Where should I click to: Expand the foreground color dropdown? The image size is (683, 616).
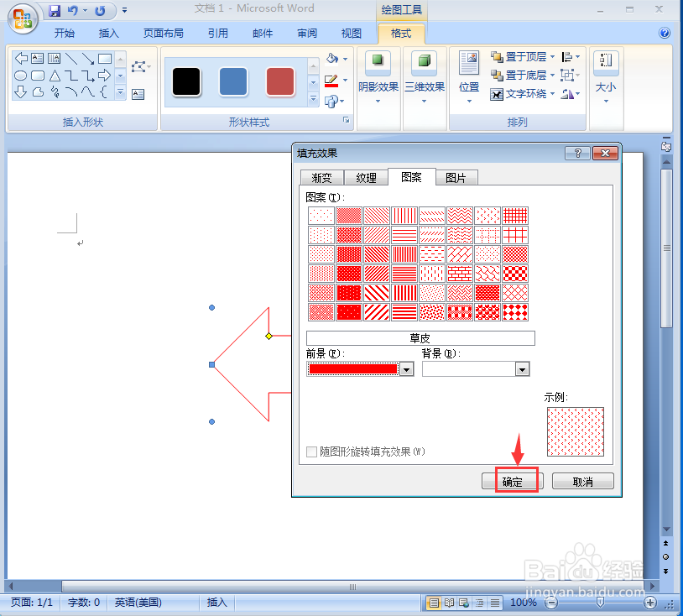click(406, 369)
